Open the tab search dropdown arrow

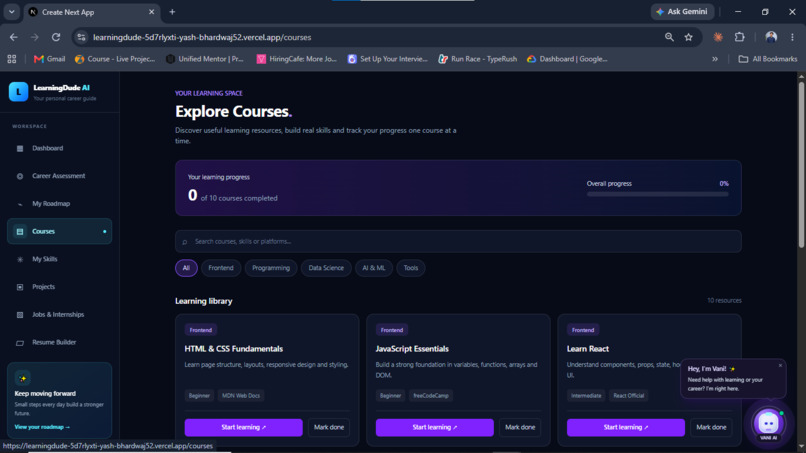click(11, 12)
